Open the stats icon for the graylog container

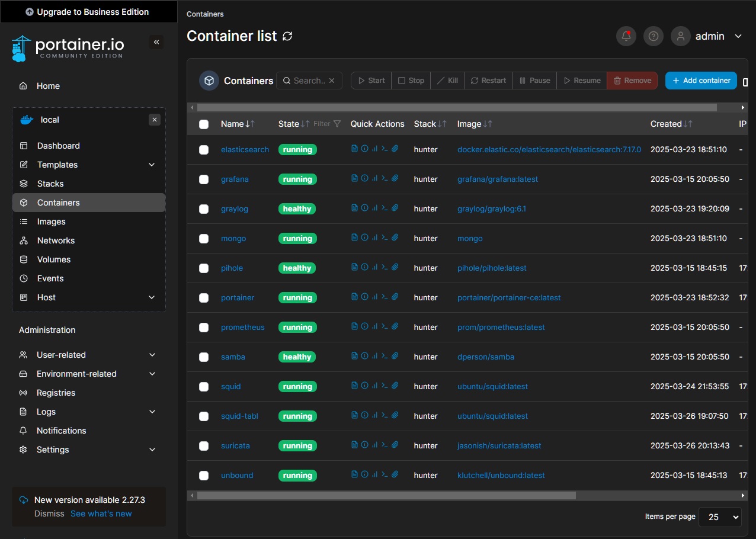(x=374, y=208)
